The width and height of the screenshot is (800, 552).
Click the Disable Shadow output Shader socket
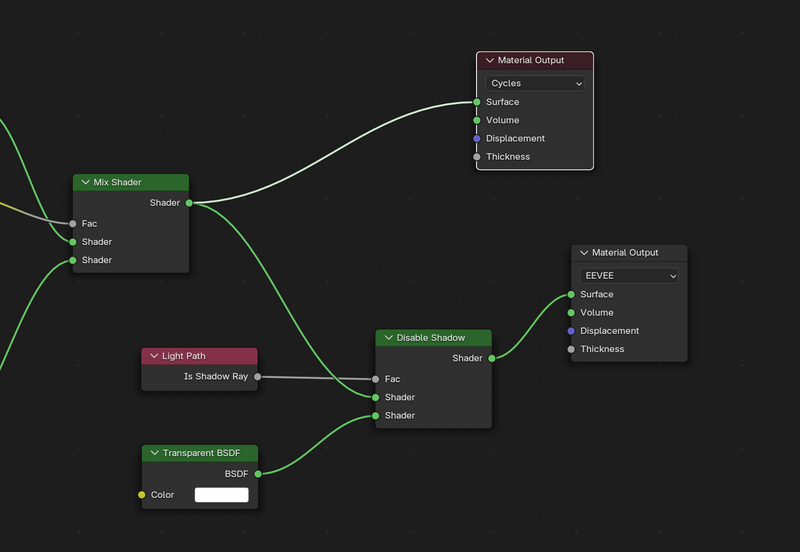(x=492, y=359)
